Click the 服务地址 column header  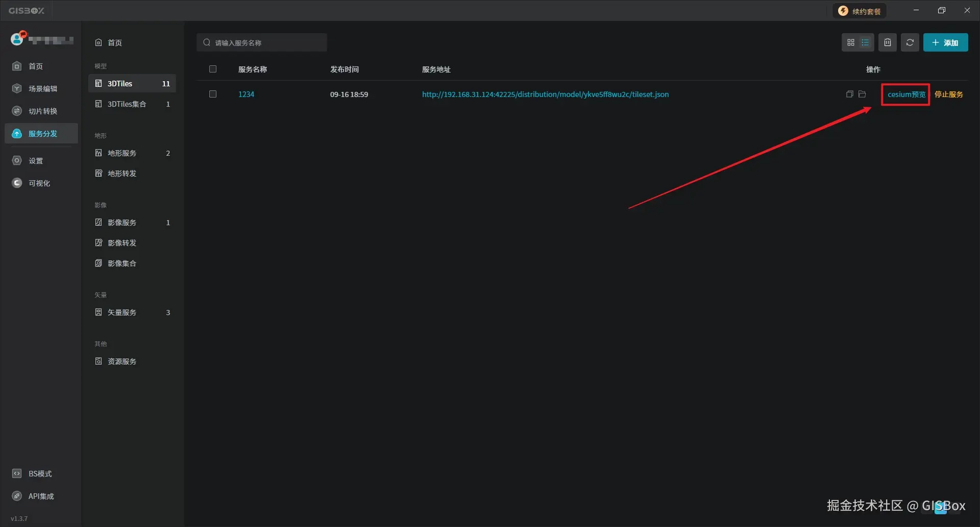click(x=436, y=69)
